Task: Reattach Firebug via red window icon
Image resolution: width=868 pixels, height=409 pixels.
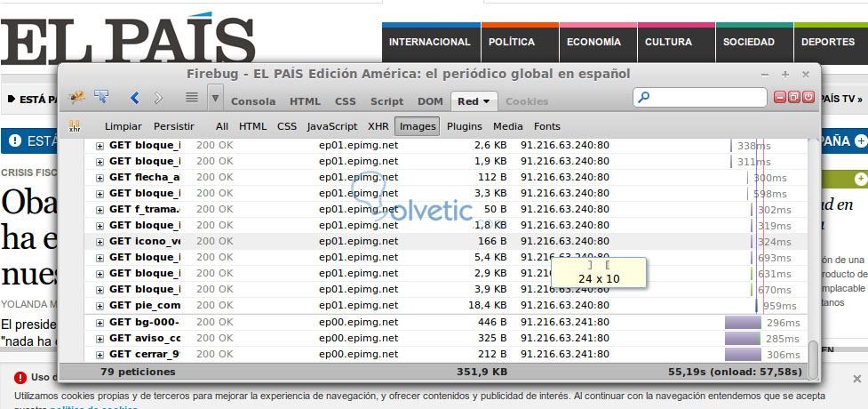Action: tap(794, 97)
